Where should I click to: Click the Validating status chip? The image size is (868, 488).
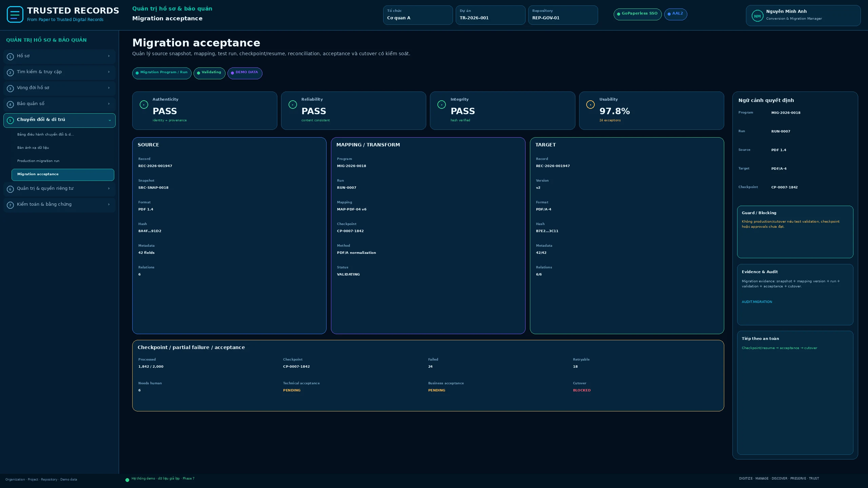209,73
